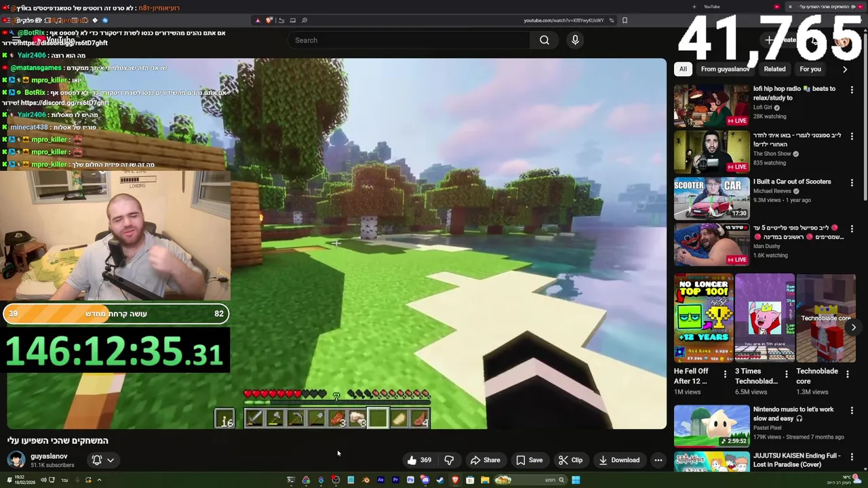Image resolution: width=868 pixels, height=488 pixels.
Task: Open Steam from taskbar
Action: click(x=440, y=480)
